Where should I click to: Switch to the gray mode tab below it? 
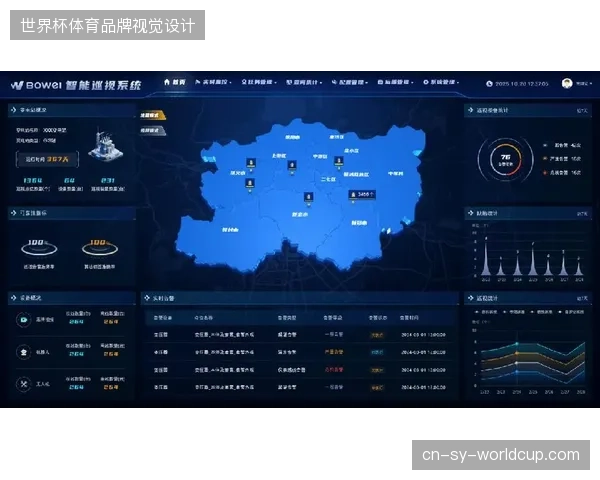(153, 131)
